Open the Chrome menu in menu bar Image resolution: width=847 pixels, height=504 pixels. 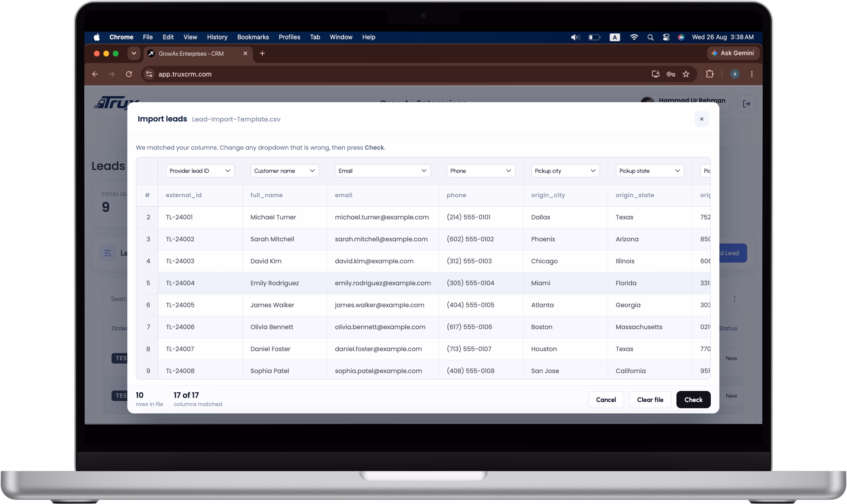pyautogui.click(x=121, y=37)
